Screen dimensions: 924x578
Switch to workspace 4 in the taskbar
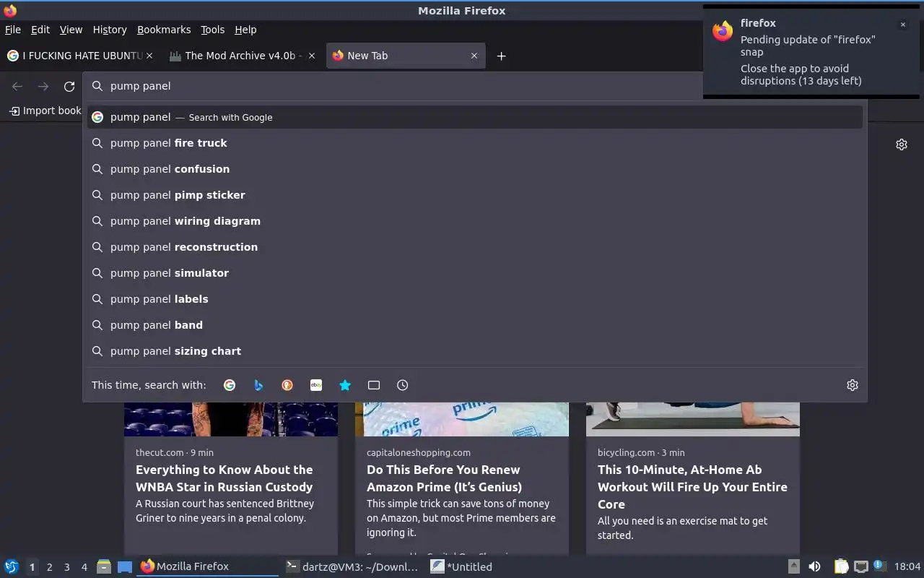[84, 567]
